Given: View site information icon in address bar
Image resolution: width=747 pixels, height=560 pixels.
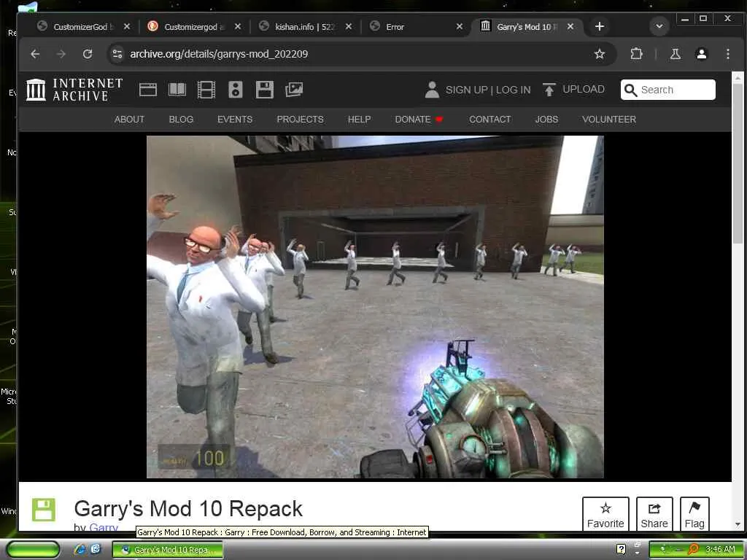Looking at the screenshot, I should 117,54.
